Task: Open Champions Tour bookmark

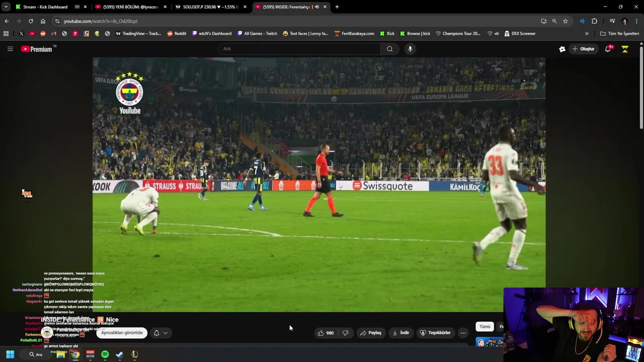Action: pyautogui.click(x=458, y=34)
